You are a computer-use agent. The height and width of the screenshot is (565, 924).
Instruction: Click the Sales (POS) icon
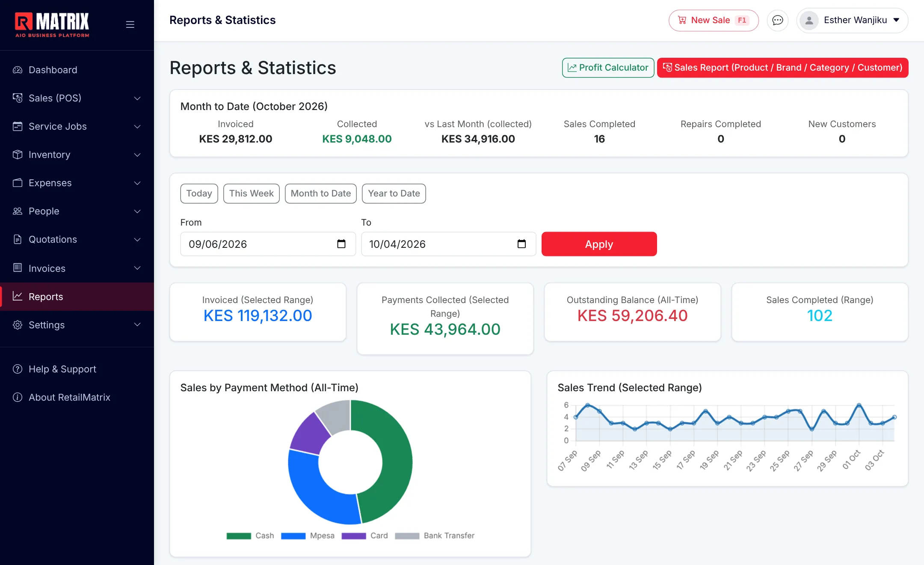(18, 98)
